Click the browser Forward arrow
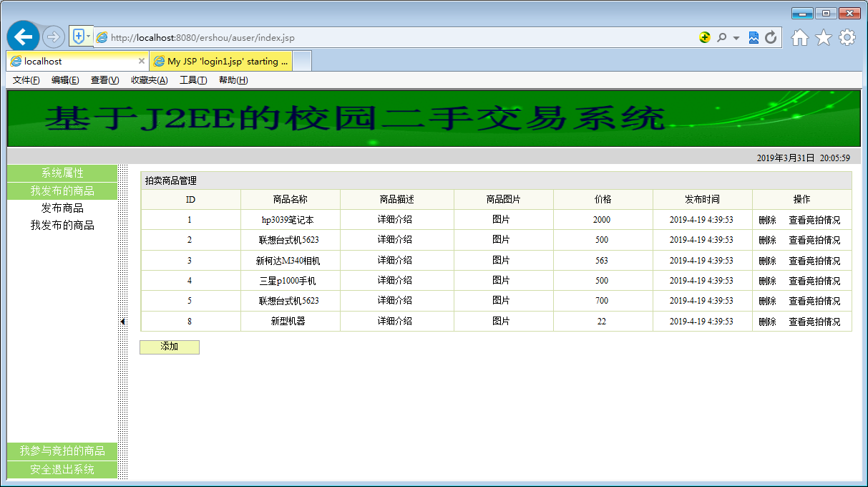The height and width of the screenshot is (487, 868). point(54,37)
